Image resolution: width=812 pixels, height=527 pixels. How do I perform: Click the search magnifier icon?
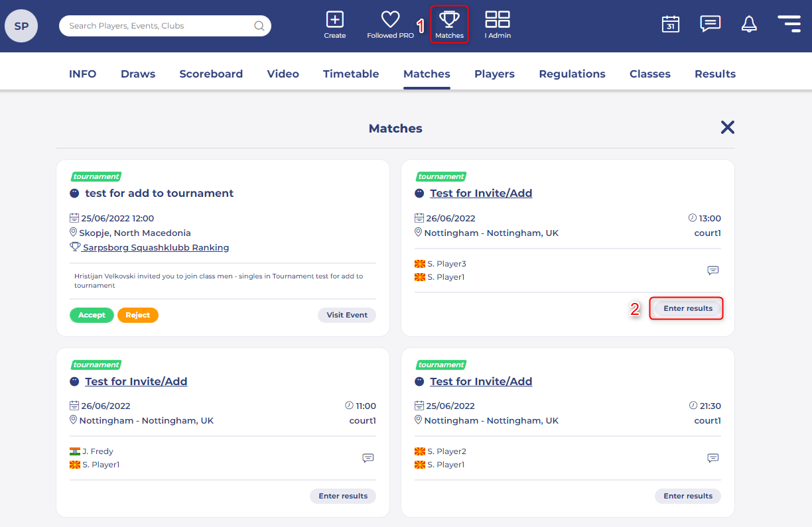point(259,26)
